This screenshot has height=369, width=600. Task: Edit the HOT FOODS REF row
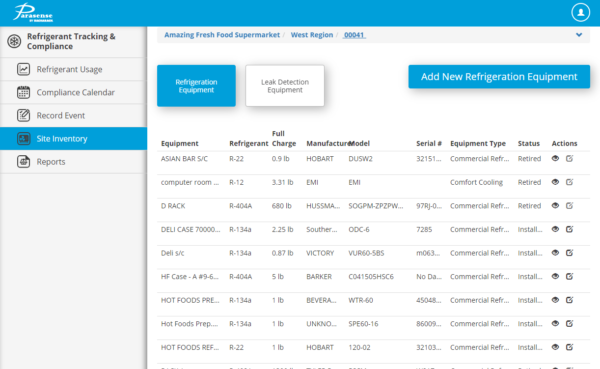(x=569, y=347)
